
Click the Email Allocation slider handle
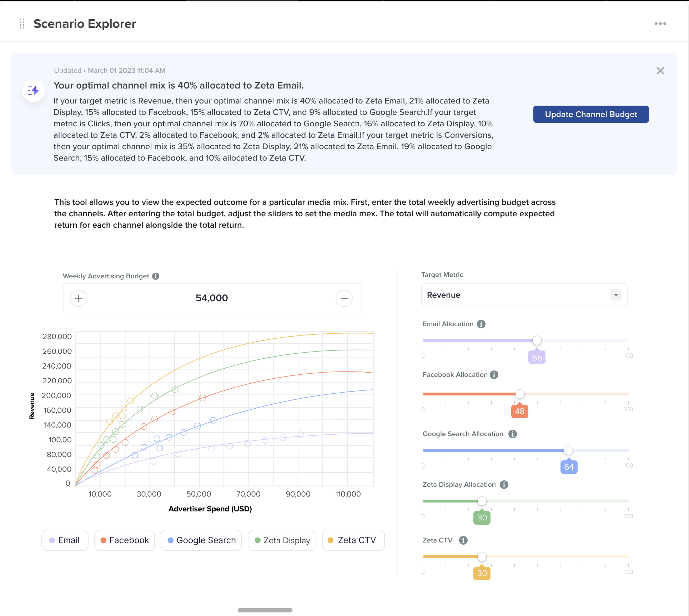[537, 340]
